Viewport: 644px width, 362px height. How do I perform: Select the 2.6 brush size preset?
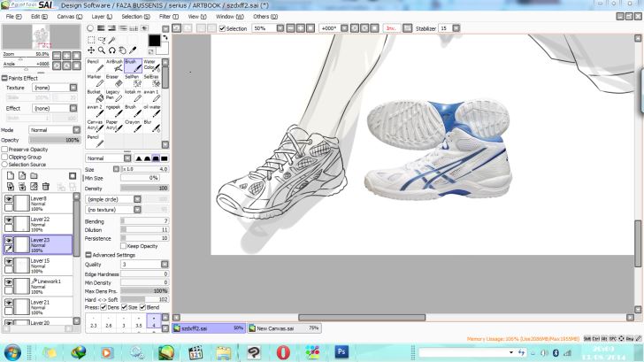coord(109,322)
